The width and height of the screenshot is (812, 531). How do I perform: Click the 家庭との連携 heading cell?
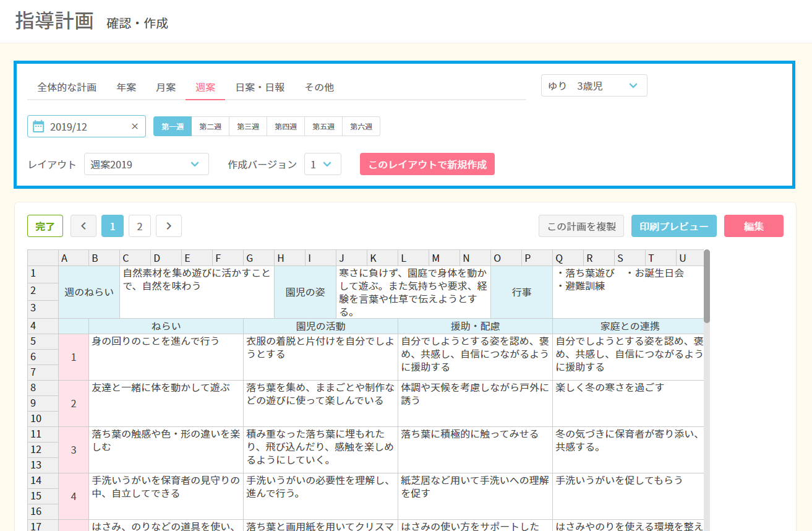click(x=628, y=326)
